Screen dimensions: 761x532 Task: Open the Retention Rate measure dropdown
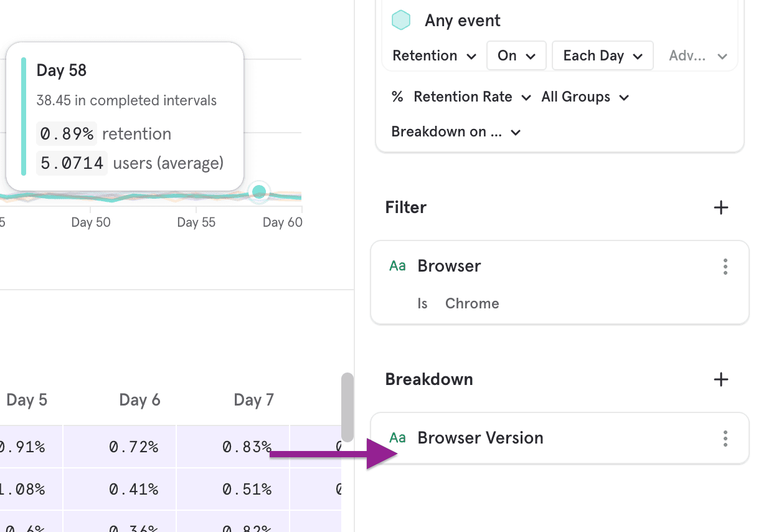click(471, 97)
